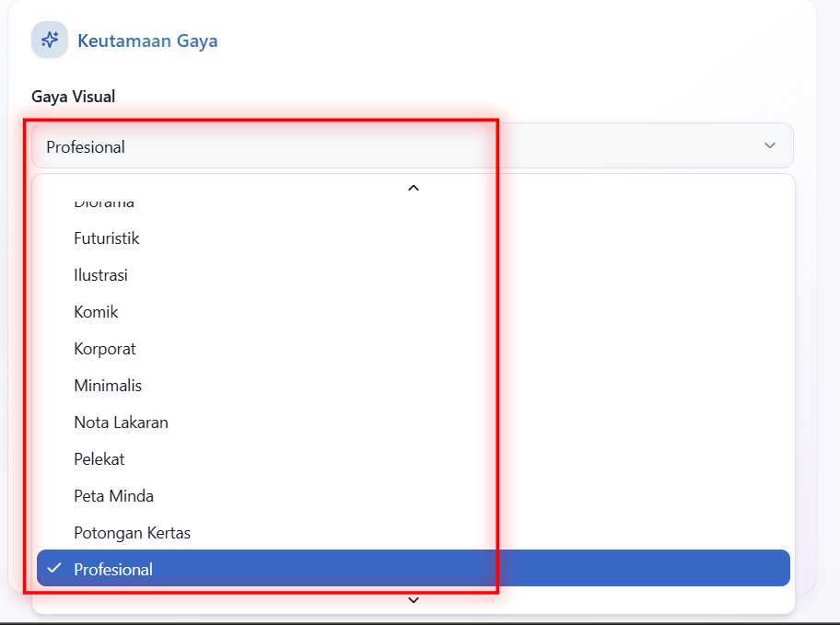This screenshot has width=840, height=625.
Task: Pick the Komik visual style
Action: point(96,312)
